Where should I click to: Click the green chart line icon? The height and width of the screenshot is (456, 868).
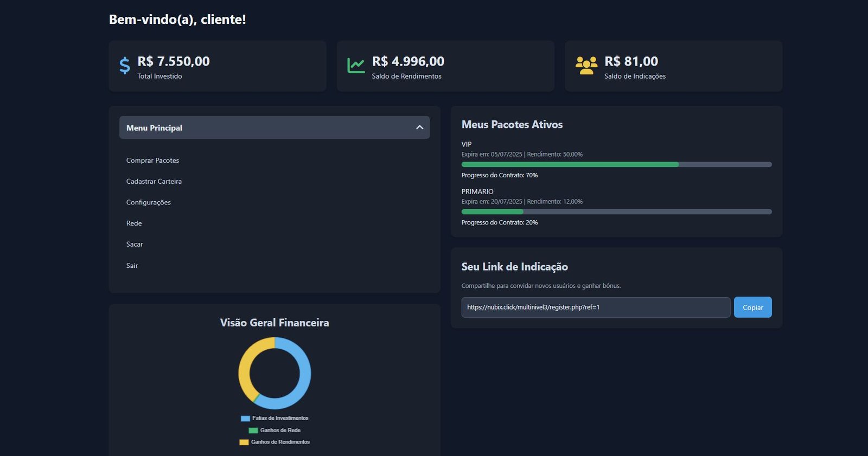(356, 66)
